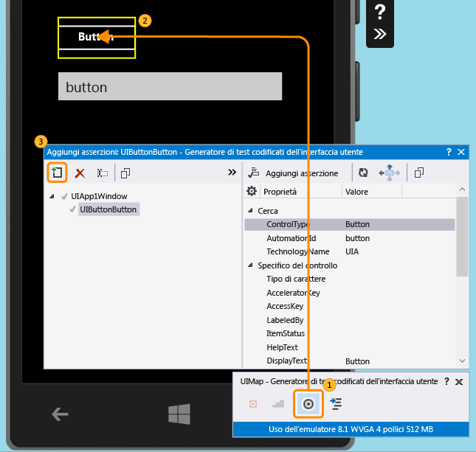Viewport: 476px width, 452px height.
Task: Click the gray button text field
Action: click(170, 86)
